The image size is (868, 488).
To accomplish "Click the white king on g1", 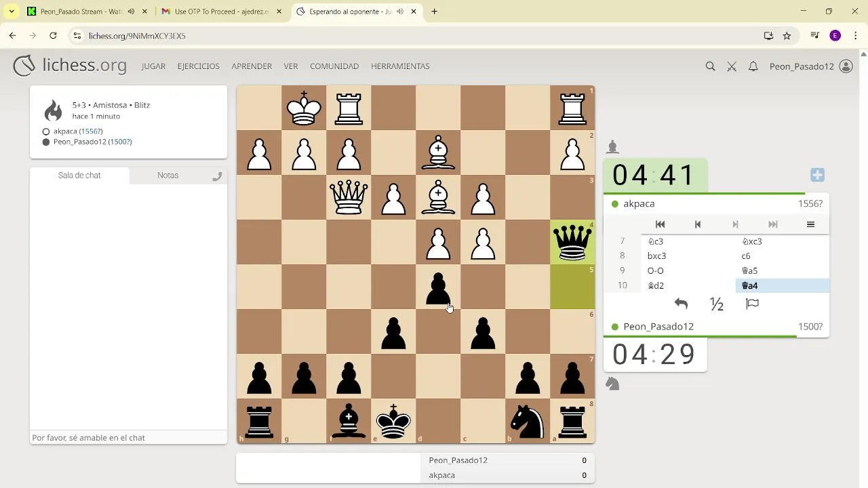I will 304,108.
